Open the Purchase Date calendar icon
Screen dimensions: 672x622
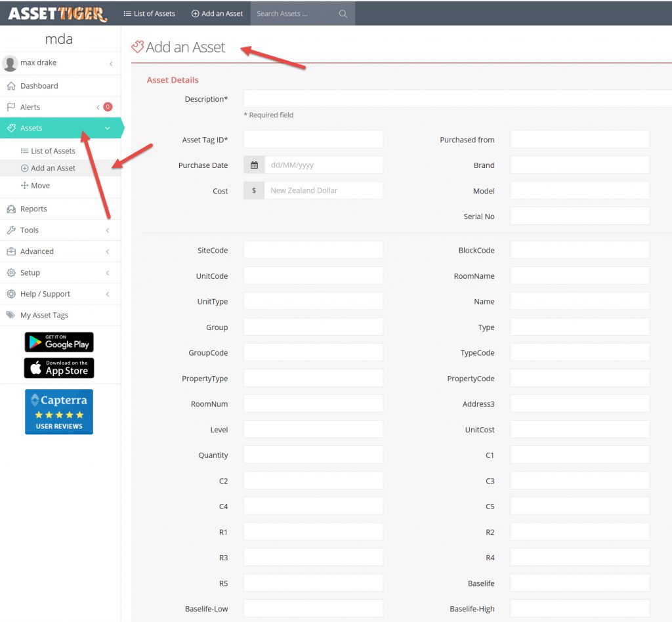coord(254,165)
